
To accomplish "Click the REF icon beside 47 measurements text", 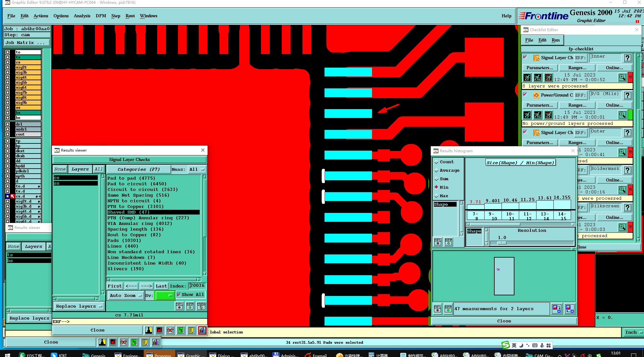I will point(448,309).
